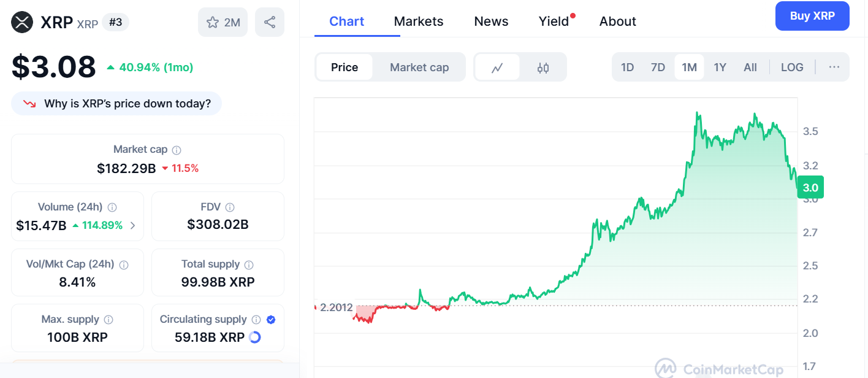
Task: Click Market cap info icon
Action: [177, 150]
